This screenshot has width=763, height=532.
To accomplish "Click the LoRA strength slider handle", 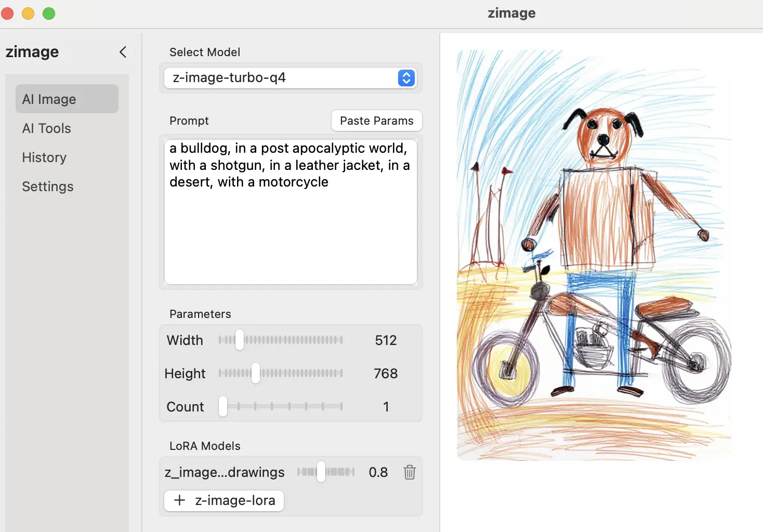I will (321, 472).
